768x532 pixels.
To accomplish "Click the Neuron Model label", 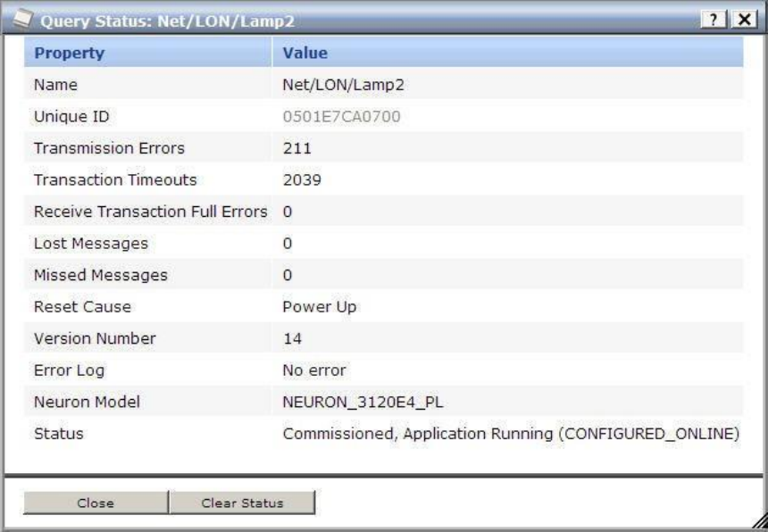I will pyautogui.click(x=87, y=402).
